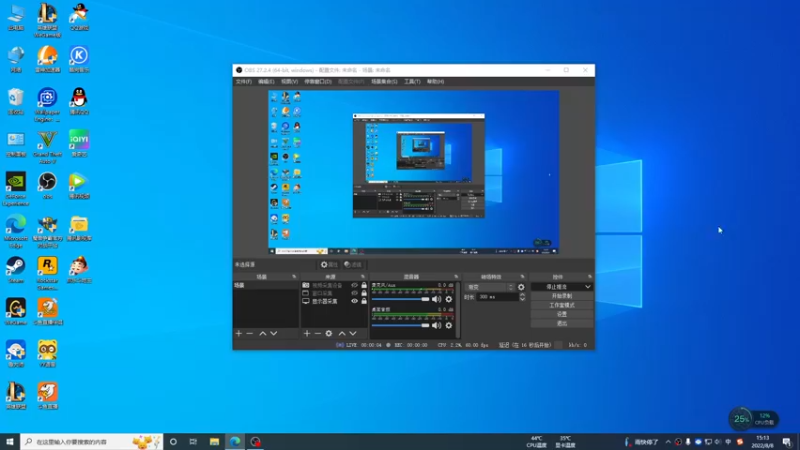Open the Kugou music K icon shortcut
The image size is (800, 450).
pyautogui.click(x=79, y=59)
